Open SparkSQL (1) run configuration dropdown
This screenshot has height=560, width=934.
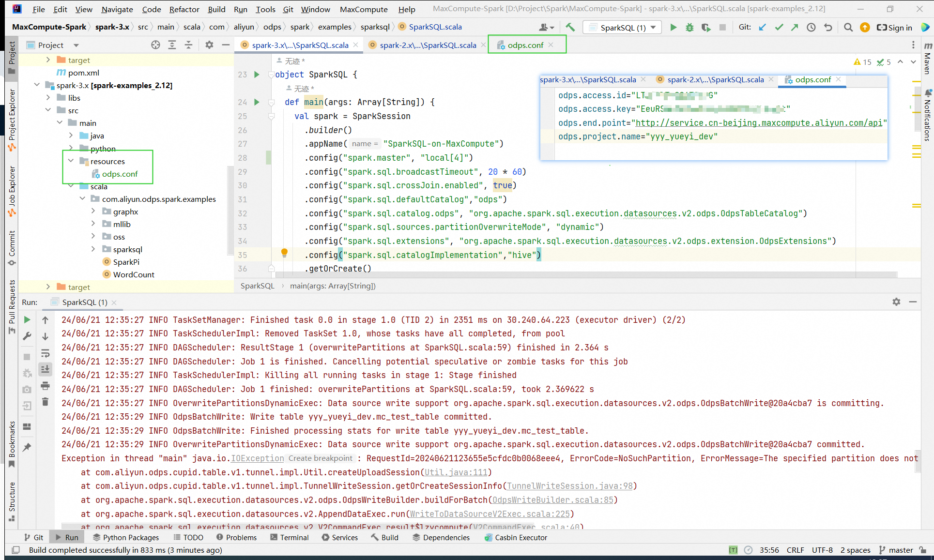(x=623, y=28)
